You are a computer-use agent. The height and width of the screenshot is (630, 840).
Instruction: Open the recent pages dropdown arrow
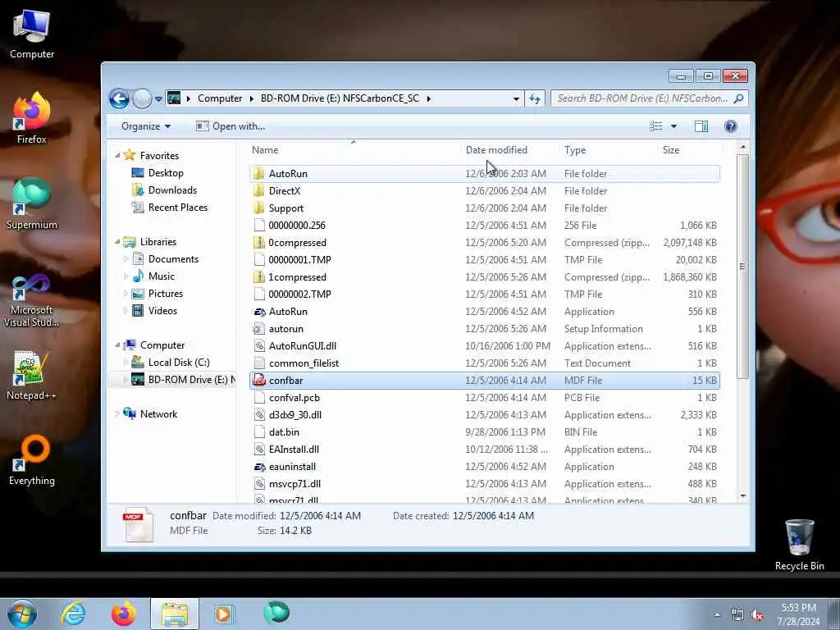158,99
